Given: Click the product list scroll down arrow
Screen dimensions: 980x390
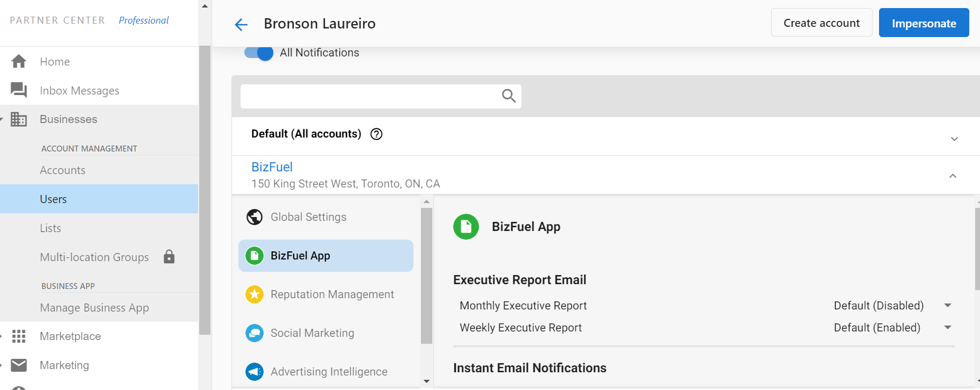Looking at the screenshot, I should 426,381.
